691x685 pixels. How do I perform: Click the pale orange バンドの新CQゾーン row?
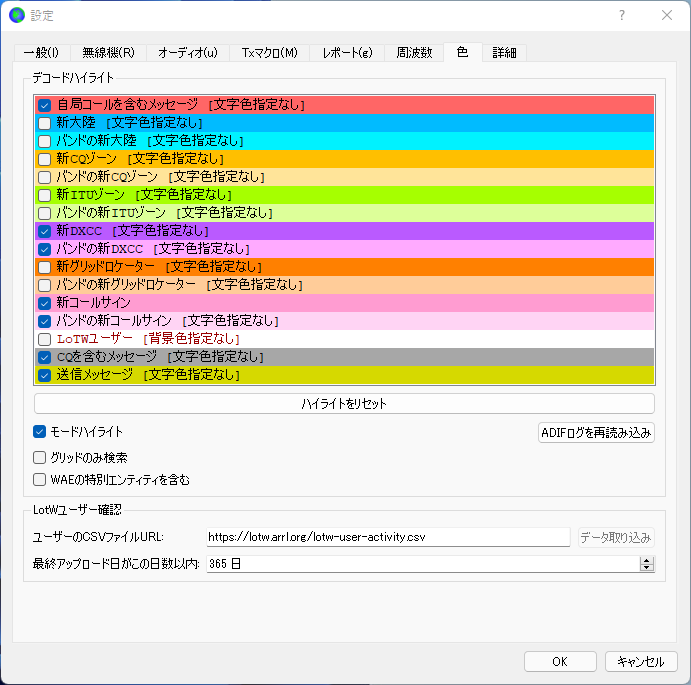[345, 177]
